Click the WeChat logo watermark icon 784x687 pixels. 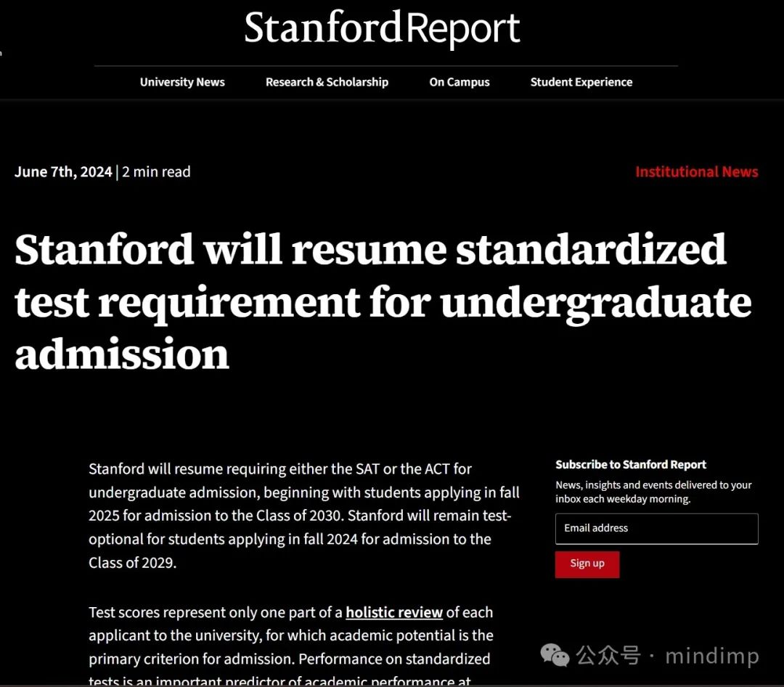click(555, 656)
